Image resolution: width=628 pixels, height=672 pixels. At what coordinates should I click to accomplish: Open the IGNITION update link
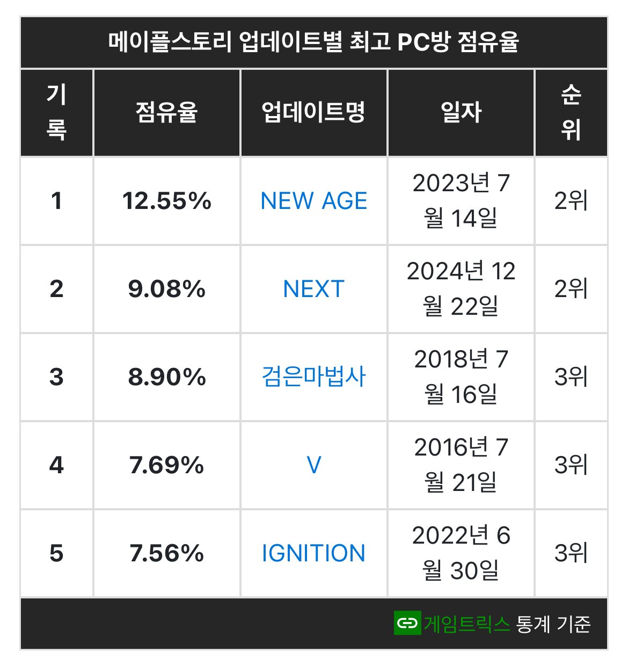314,553
